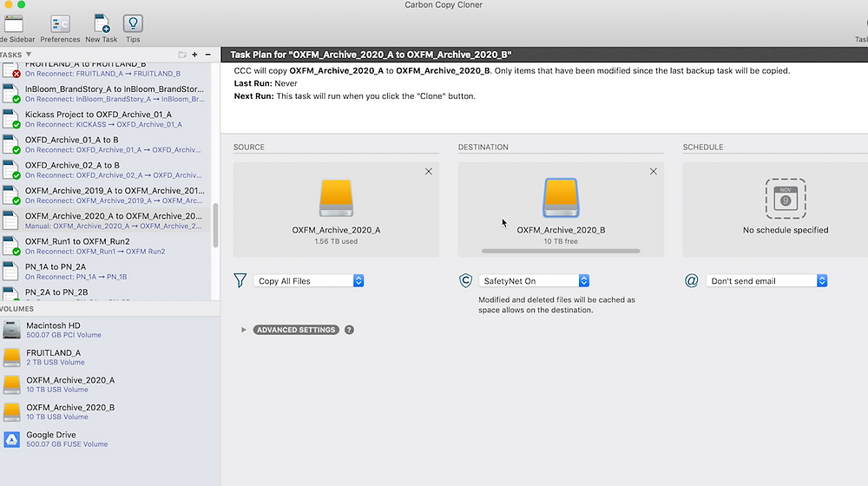Select the PN_2A to PN_2B task

point(105,292)
